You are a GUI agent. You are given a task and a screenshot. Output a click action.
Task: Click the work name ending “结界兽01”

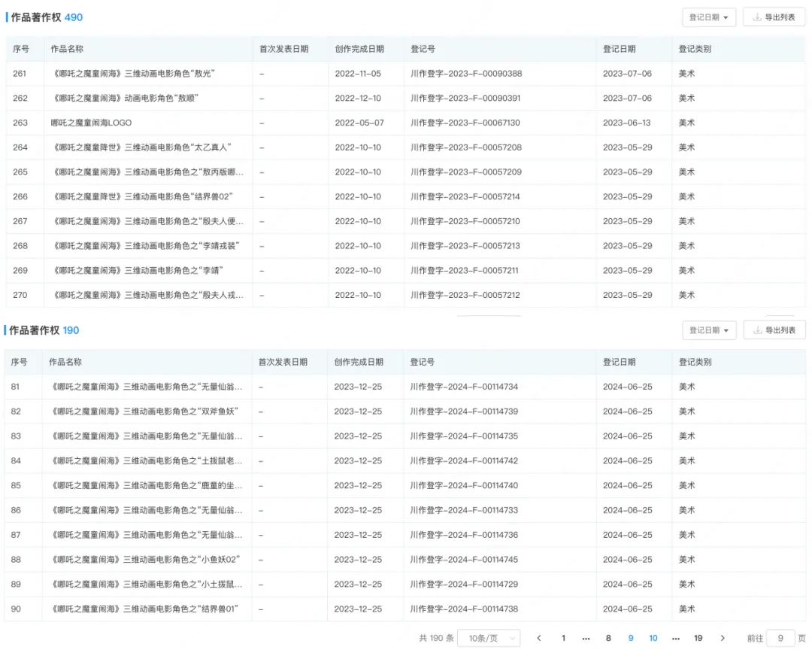144,609
